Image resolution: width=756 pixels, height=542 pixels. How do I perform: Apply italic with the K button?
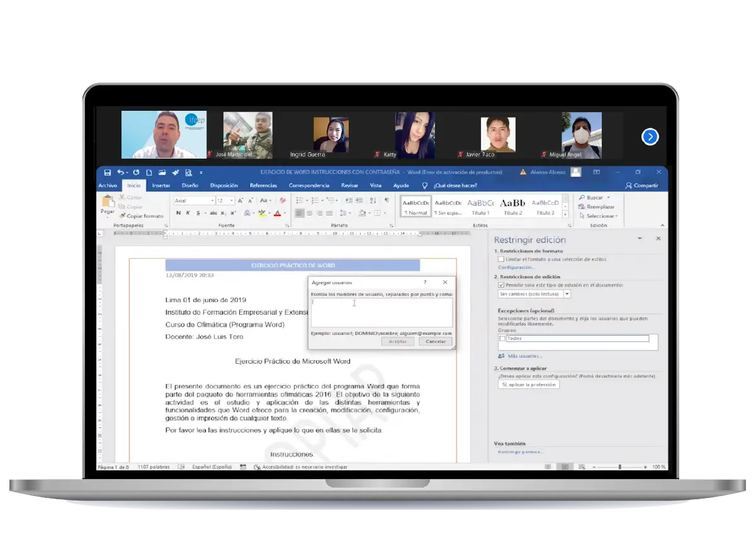coord(188,213)
